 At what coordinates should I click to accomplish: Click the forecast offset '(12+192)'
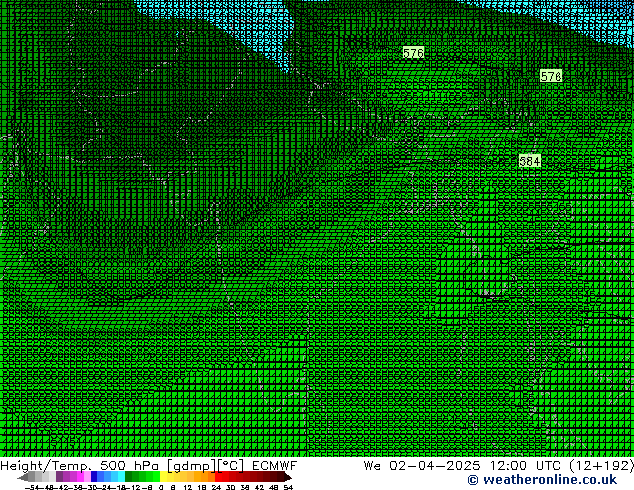click(602, 466)
